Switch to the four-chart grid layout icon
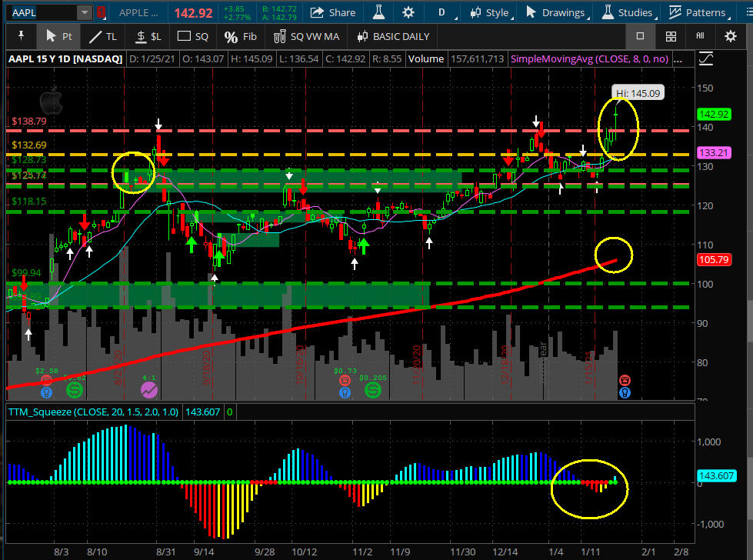This screenshot has width=753, height=560. pyautogui.click(x=671, y=36)
